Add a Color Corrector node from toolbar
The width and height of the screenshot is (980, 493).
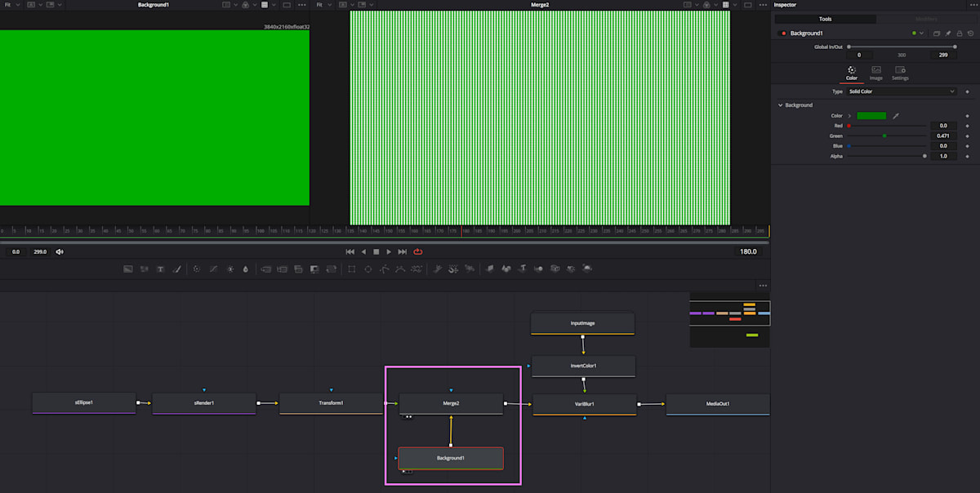click(x=197, y=269)
